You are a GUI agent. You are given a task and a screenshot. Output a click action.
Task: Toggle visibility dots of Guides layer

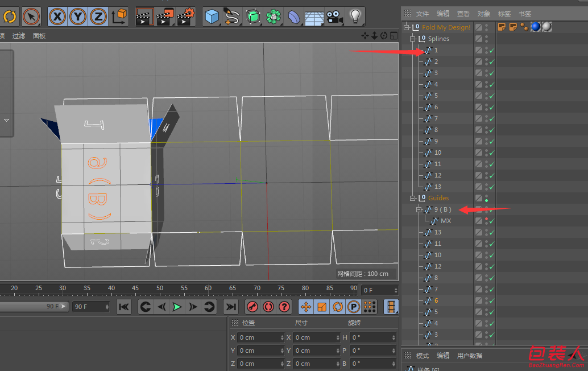point(486,198)
